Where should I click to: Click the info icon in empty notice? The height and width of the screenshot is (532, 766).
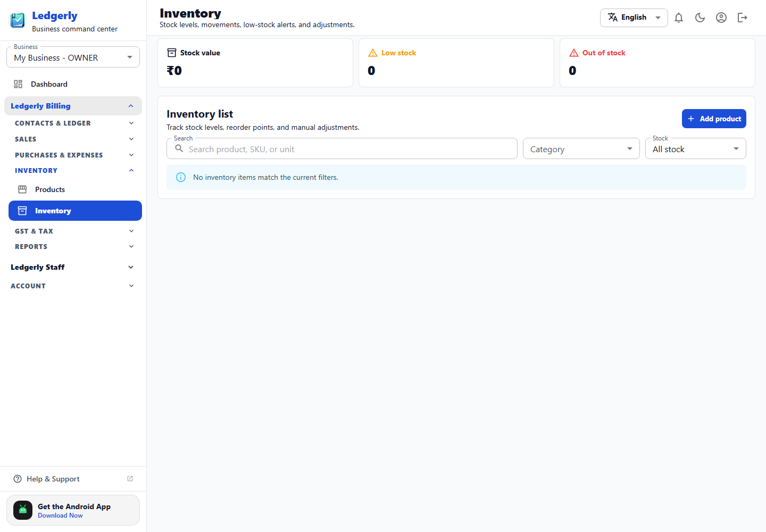181,177
